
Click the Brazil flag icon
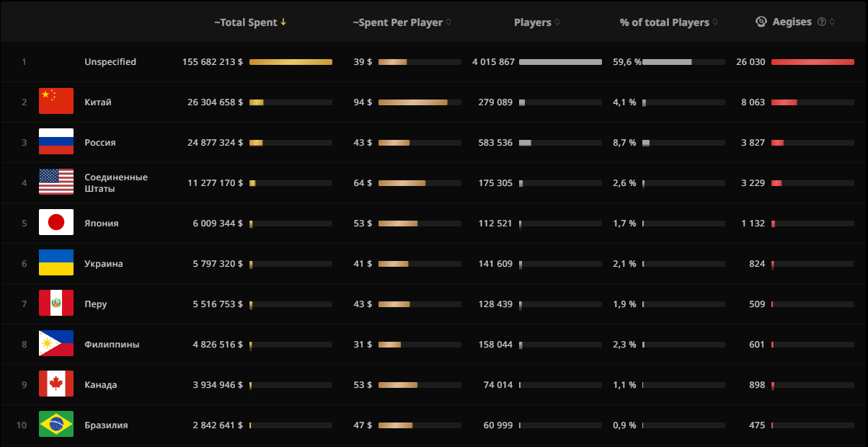(x=56, y=425)
